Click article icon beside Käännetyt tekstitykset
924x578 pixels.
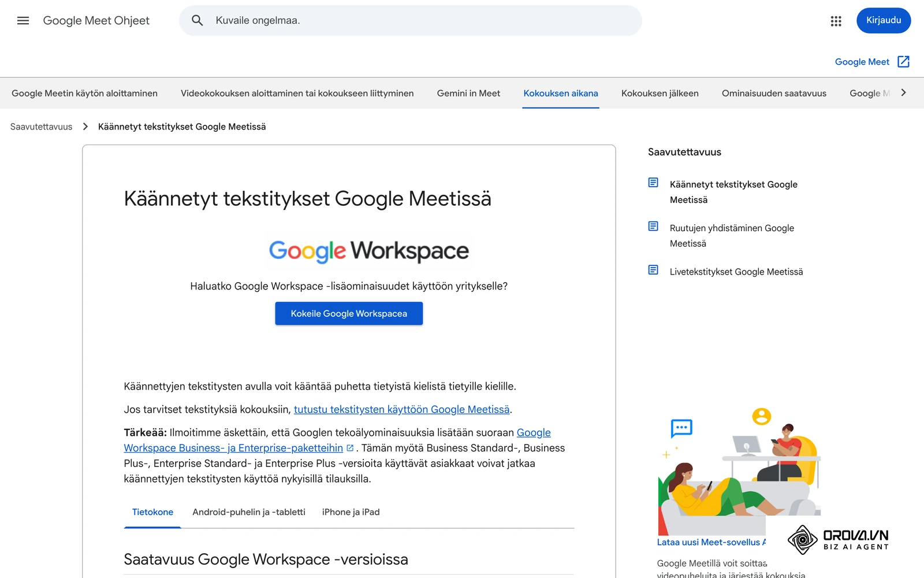[653, 183]
